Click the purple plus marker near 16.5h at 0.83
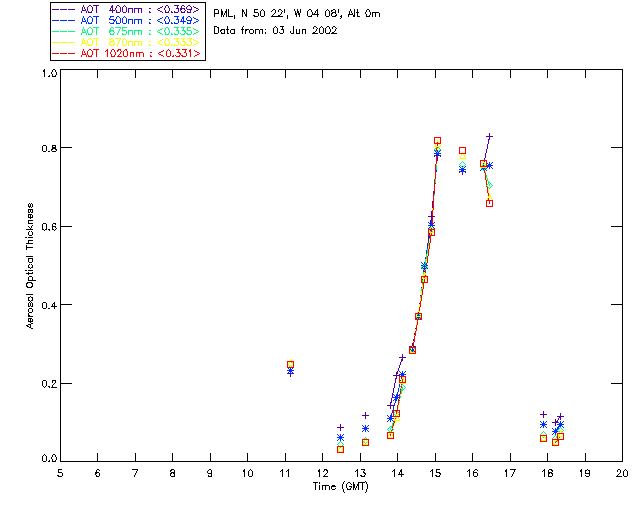The image size is (640, 512). tap(490, 136)
